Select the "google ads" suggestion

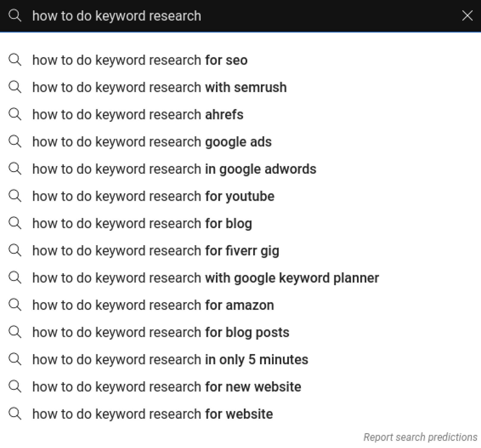(152, 142)
